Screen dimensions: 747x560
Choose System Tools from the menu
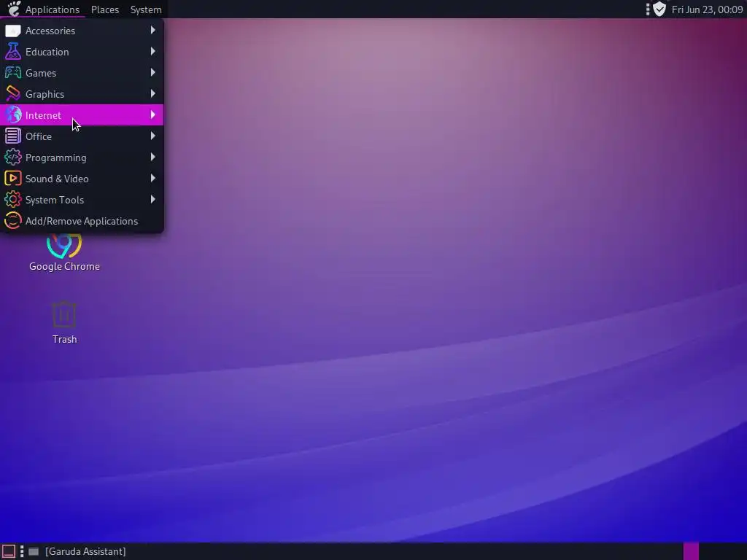tap(82, 200)
